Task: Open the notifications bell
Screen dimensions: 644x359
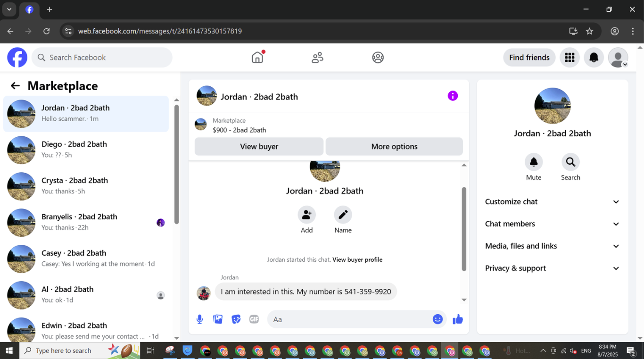Action: pos(594,58)
